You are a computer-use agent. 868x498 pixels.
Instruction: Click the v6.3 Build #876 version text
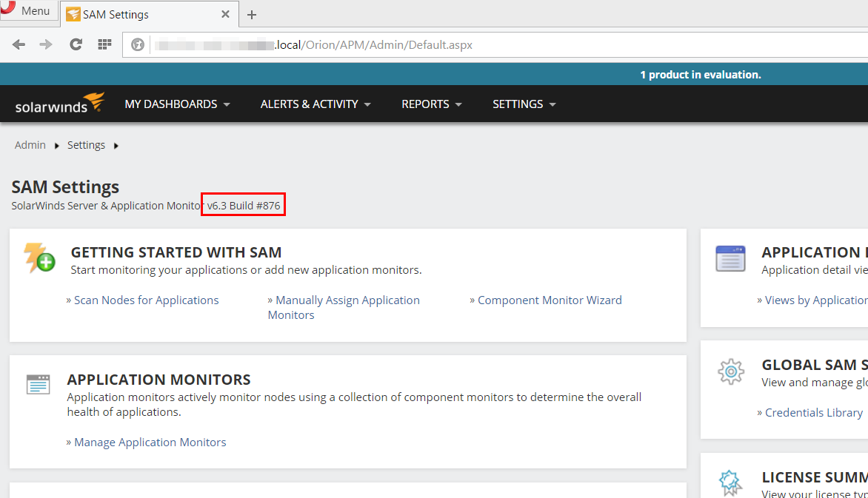point(244,205)
